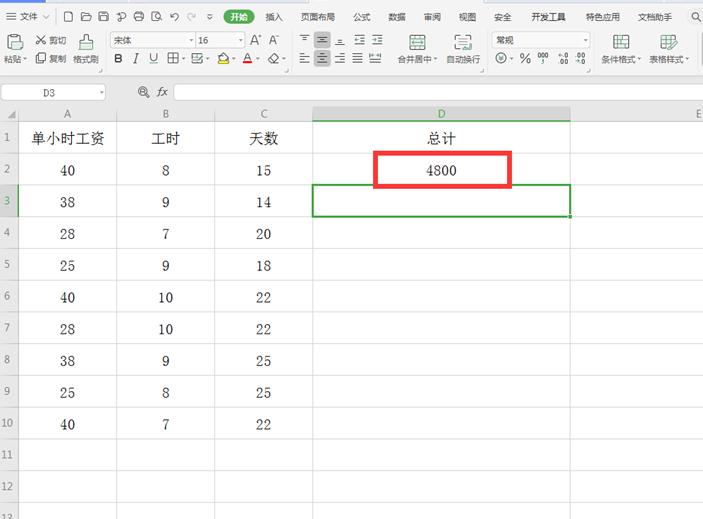Apply the red font color A

247,58
